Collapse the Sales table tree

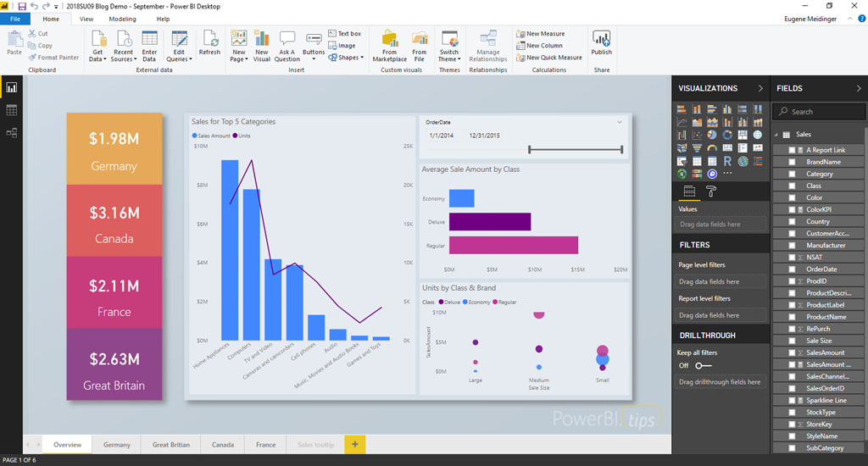[776, 135]
